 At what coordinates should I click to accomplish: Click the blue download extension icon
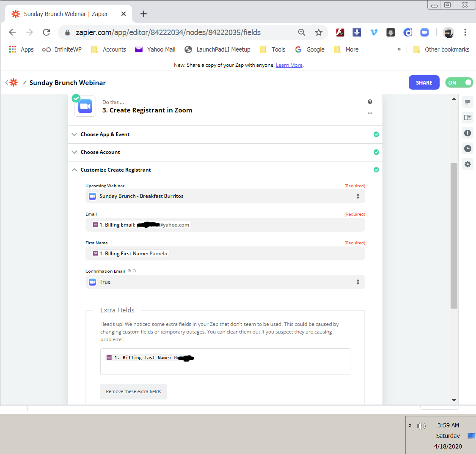tap(357, 33)
